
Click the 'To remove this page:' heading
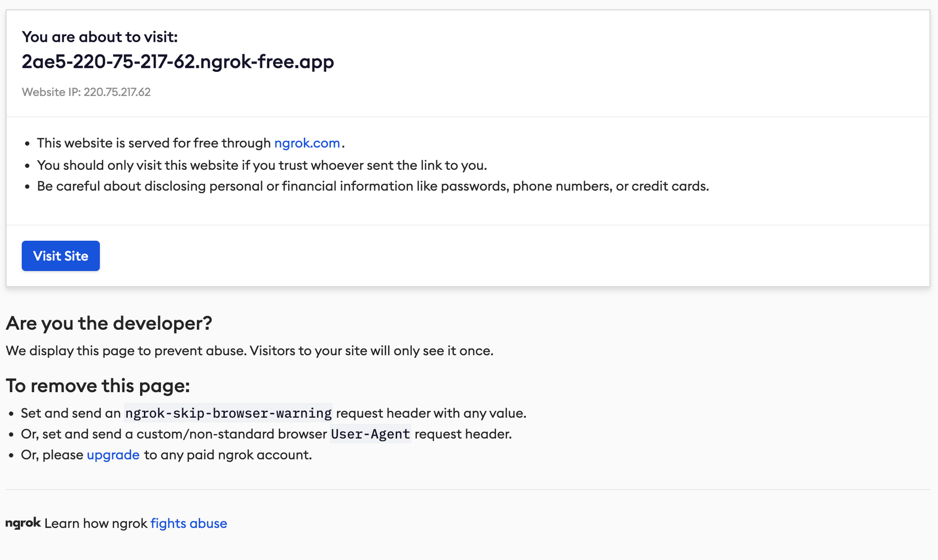coord(98,385)
